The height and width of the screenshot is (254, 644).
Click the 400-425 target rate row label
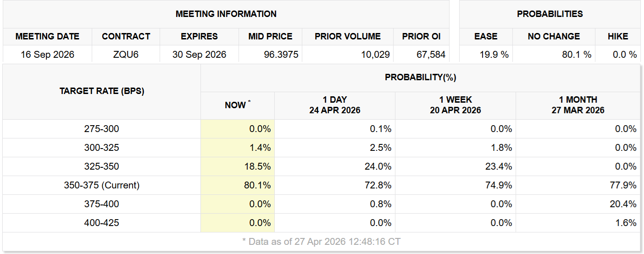(x=101, y=223)
